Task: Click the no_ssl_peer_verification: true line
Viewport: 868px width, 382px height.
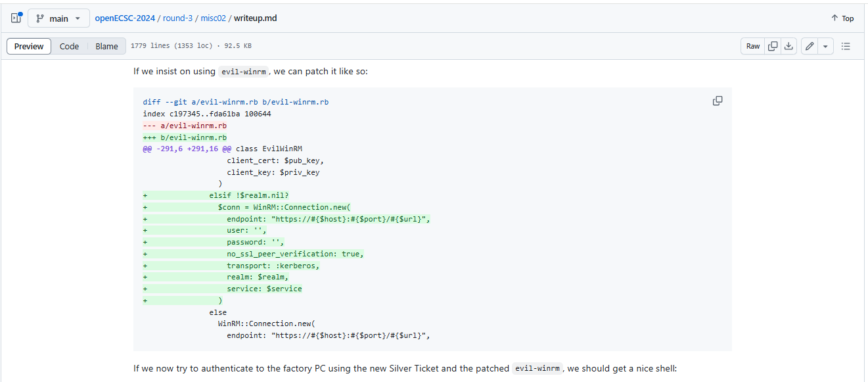Action: coord(295,254)
